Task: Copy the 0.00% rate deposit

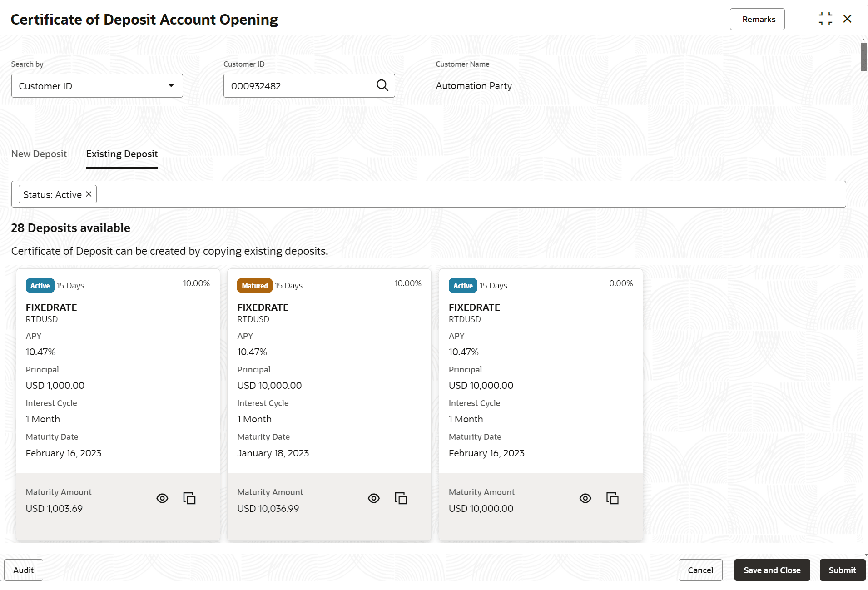Action: (612, 498)
